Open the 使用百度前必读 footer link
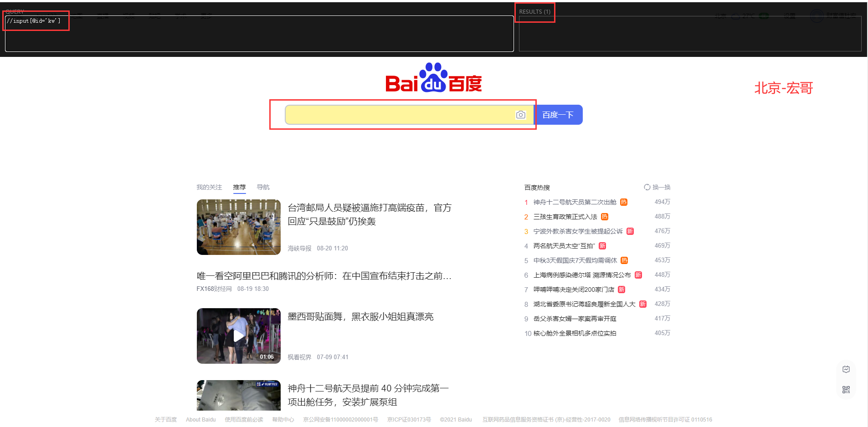868x427 pixels. pos(244,420)
